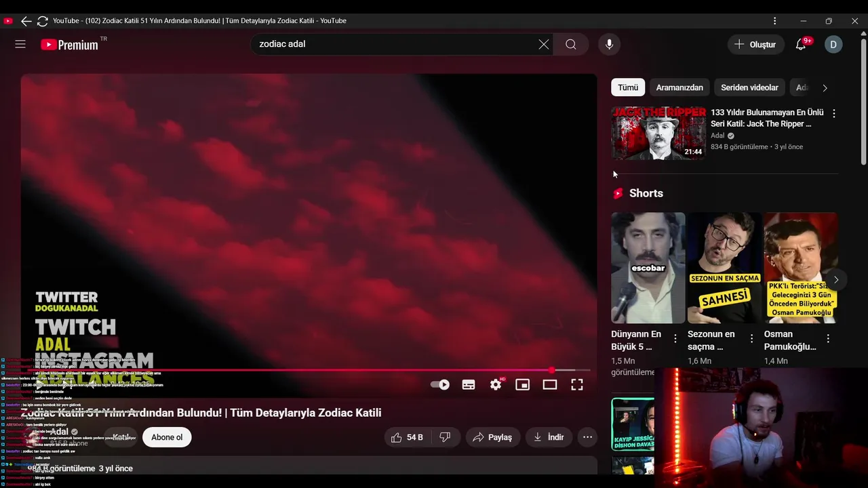Open the Oluştur create button
The width and height of the screenshot is (868, 488).
pyautogui.click(x=755, y=44)
